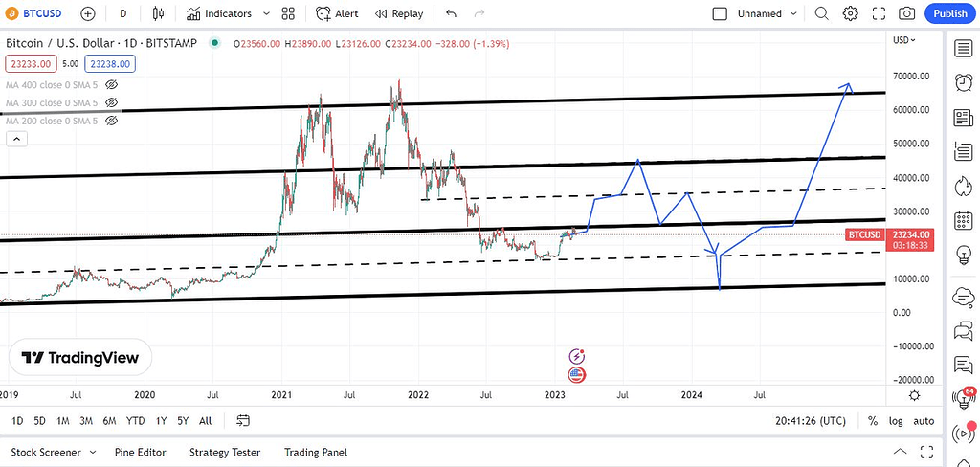Show the MA 400 indicator via eye icon
Image resolution: width=980 pixels, height=467 pixels.
112,84
